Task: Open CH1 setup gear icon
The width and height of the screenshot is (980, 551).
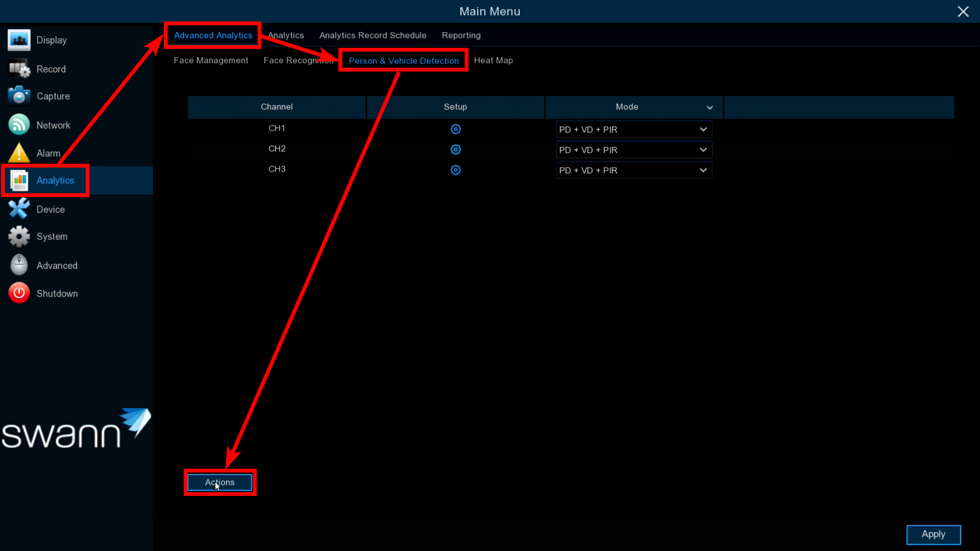Action: click(x=455, y=129)
